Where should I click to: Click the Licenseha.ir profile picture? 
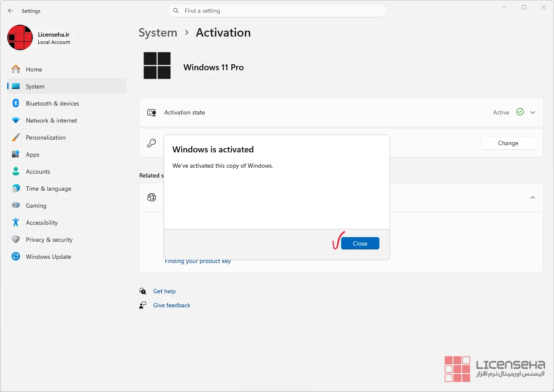[x=20, y=37]
